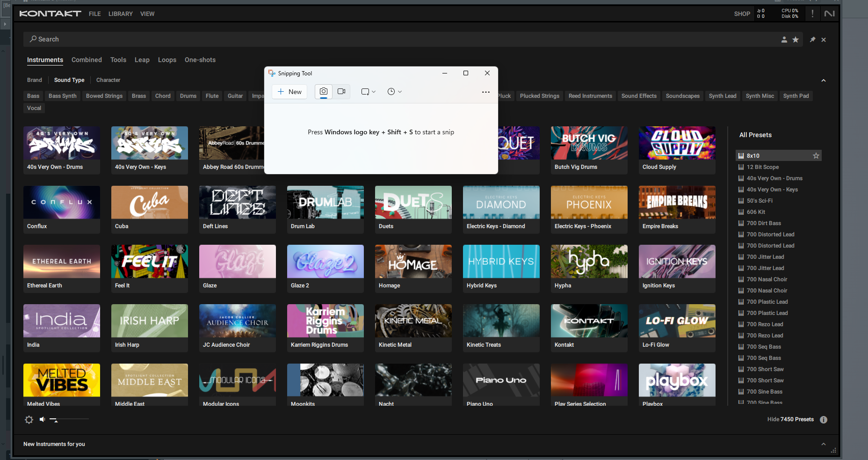Switch to the Leap tab
The image size is (868, 460).
142,60
